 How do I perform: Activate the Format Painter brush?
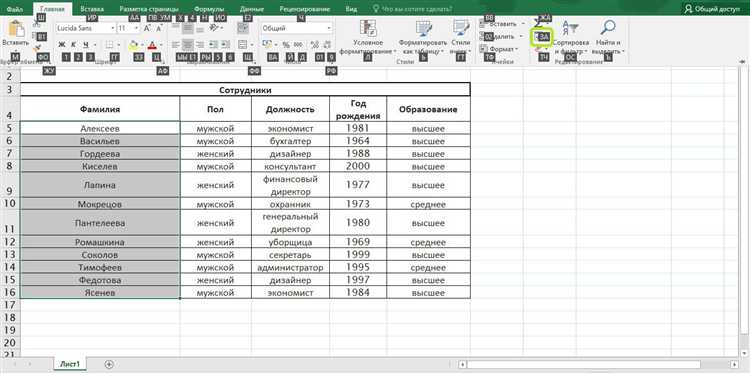tap(37, 47)
